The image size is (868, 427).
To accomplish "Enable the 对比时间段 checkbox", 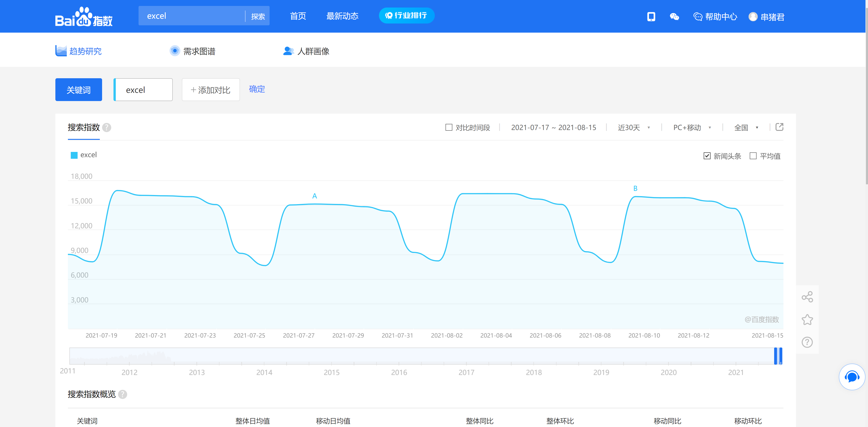I will click(x=448, y=128).
